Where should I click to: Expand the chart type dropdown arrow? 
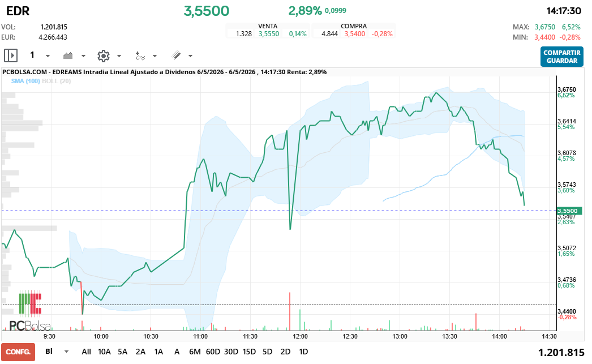[x=83, y=56]
